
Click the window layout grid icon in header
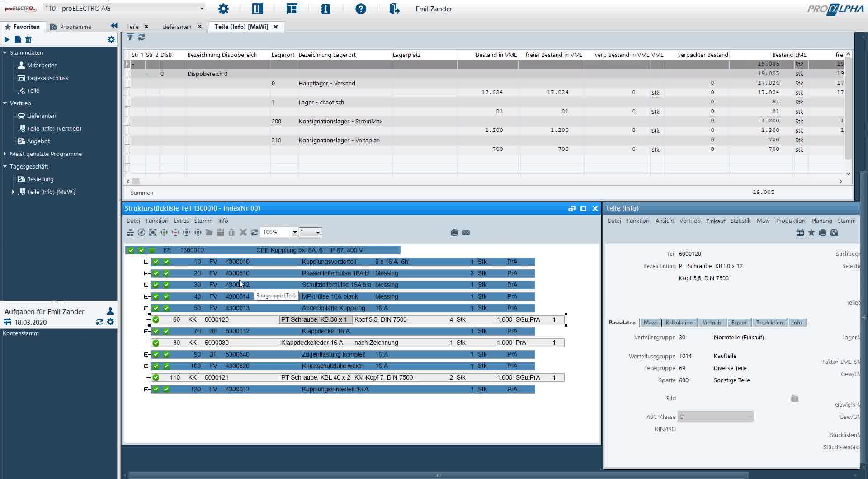(292, 9)
